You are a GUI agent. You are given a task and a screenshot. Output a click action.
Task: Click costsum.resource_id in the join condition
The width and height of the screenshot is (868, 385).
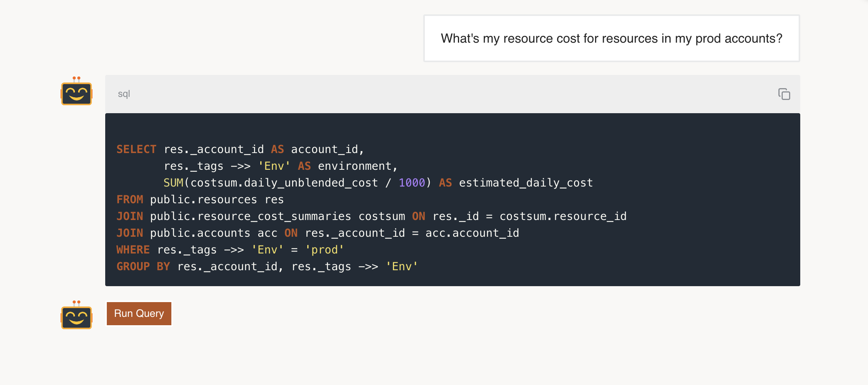[563, 216]
